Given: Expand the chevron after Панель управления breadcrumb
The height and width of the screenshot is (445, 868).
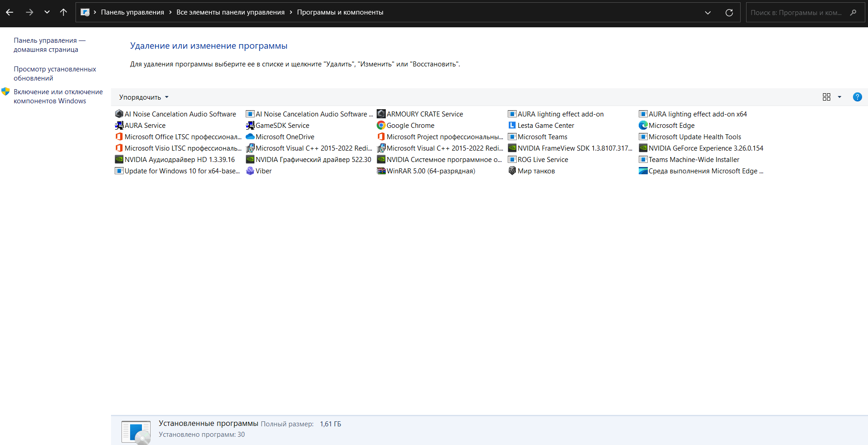Looking at the screenshot, I should (x=170, y=12).
